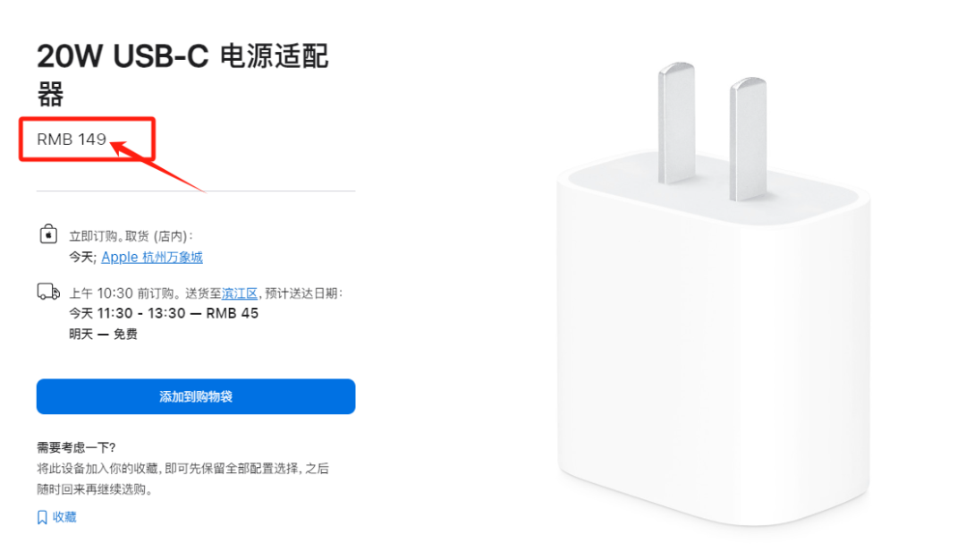Click the 今天; label before store link
Screen dimensions: 966x560
tap(82, 257)
